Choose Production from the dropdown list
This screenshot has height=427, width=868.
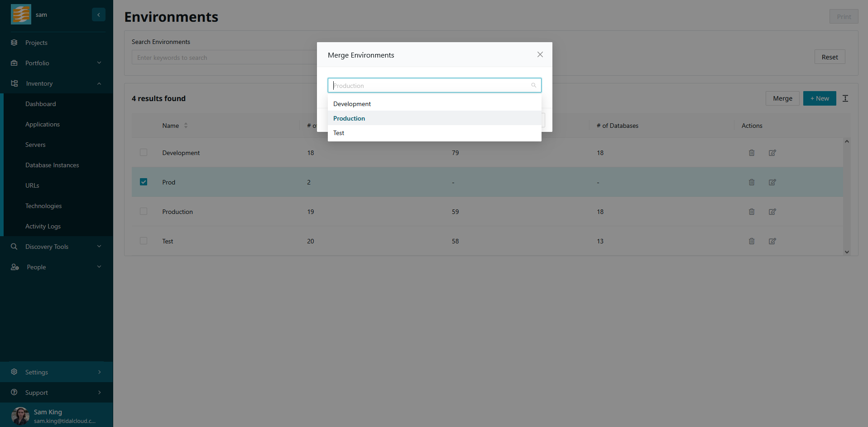[x=349, y=118]
